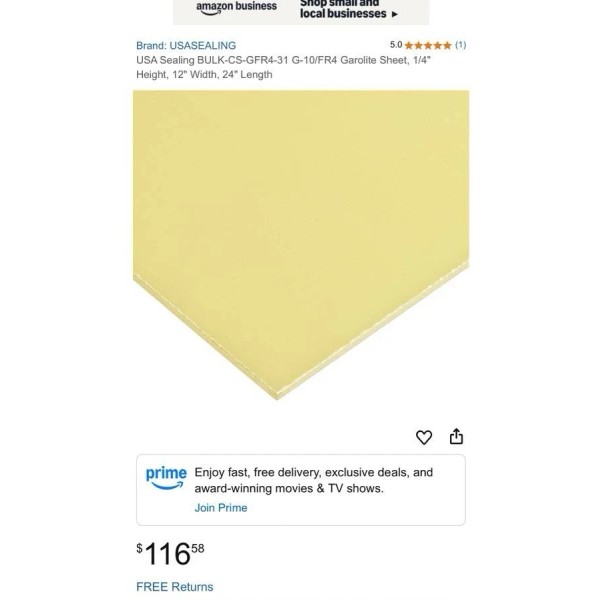Click the pointed corner of yellow sheet

pyautogui.click(x=277, y=396)
